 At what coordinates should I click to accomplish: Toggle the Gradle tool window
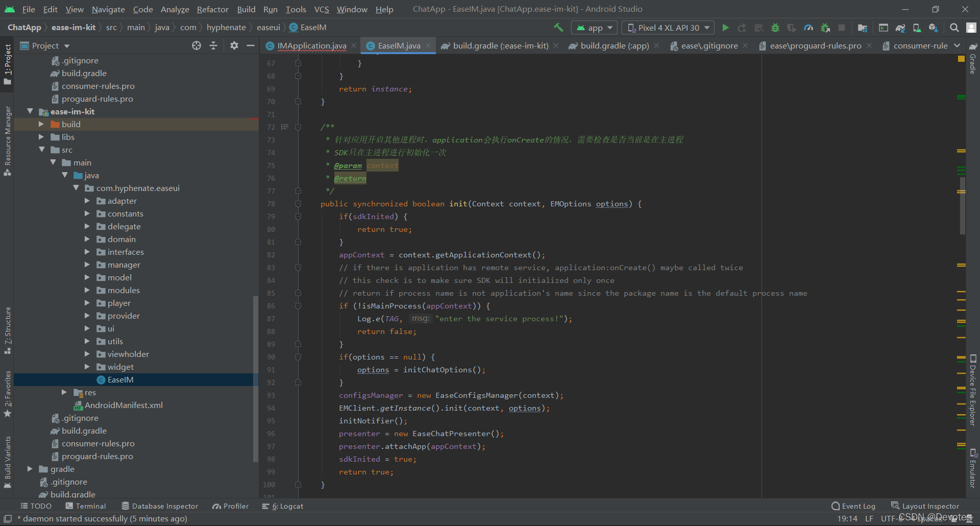[x=973, y=59]
